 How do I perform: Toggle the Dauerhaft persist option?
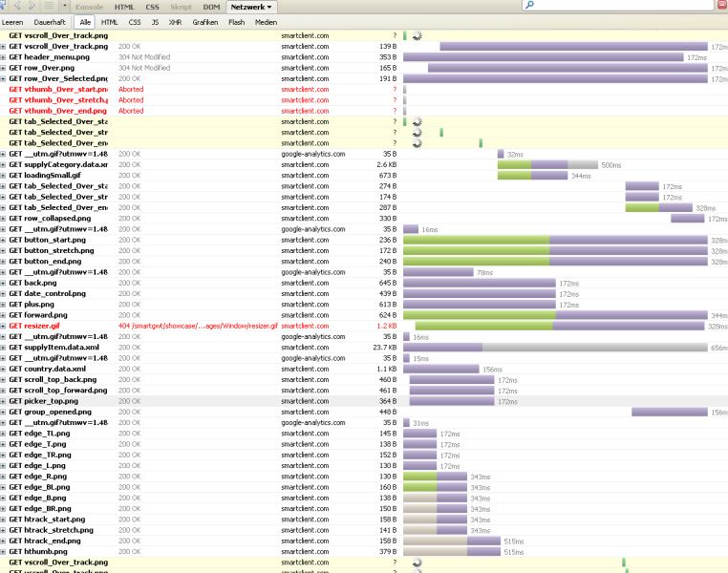[49, 21]
